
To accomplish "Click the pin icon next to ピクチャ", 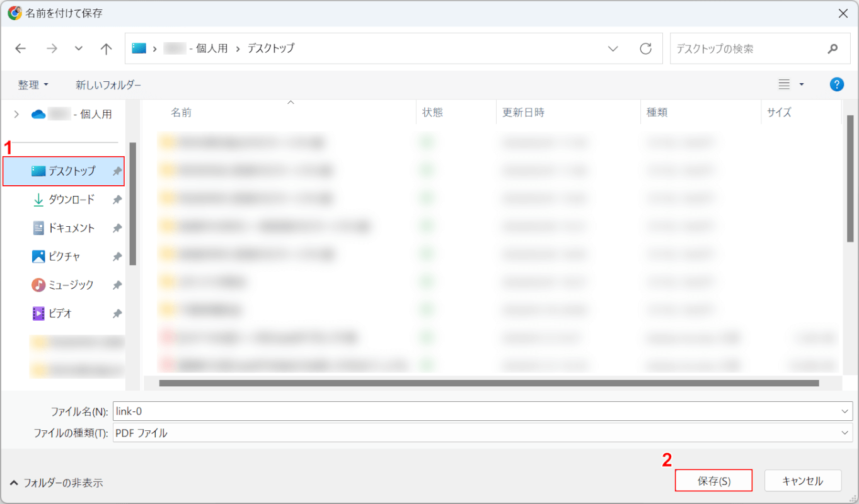I will pos(117,256).
